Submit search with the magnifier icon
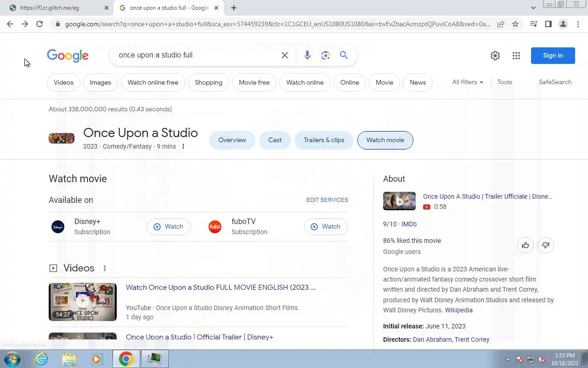Viewport: 588px width, 368px height. pyautogui.click(x=344, y=55)
